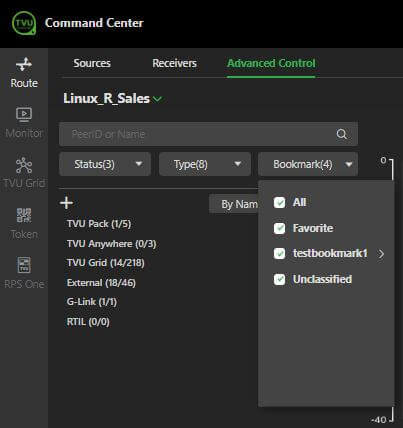The image size is (403, 428).
Task: Switch to the Sources tab
Action: click(92, 63)
